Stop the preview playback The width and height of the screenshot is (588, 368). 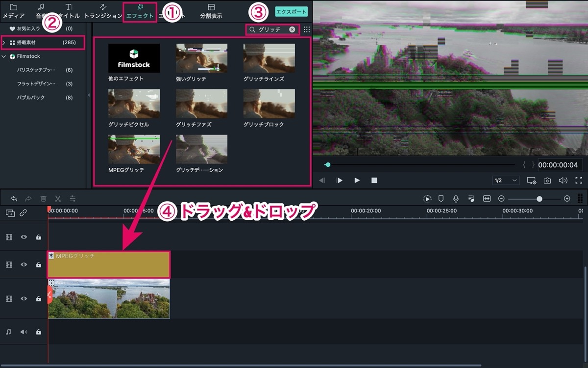[374, 181]
